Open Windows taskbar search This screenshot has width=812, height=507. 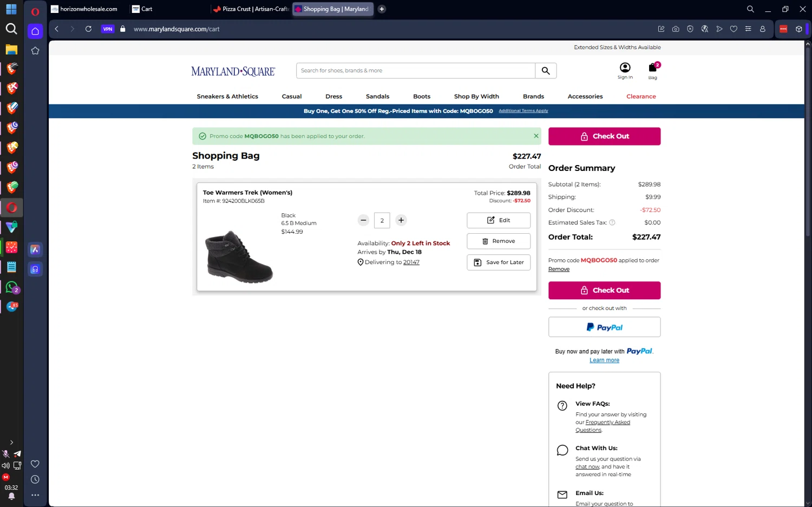tap(11, 29)
